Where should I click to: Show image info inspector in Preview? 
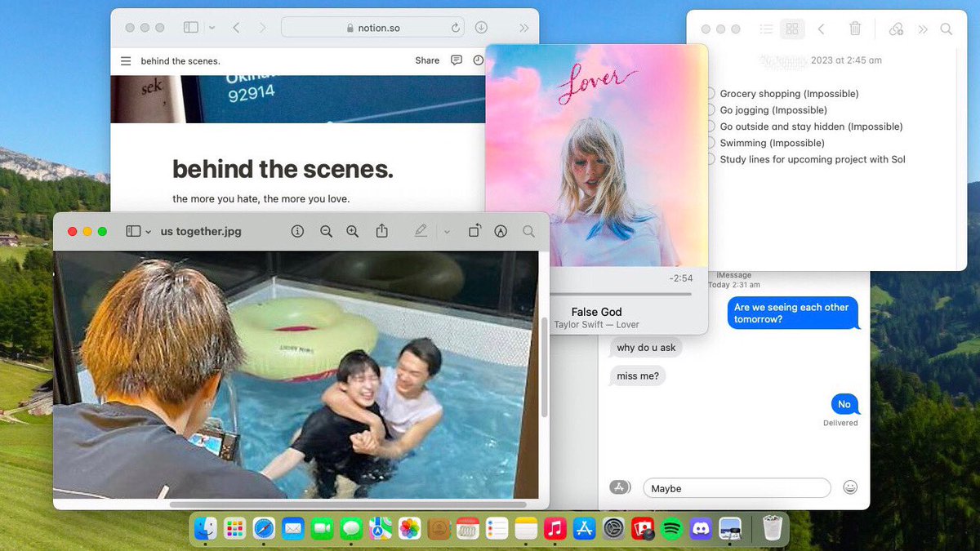pyautogui.click(x=297, y=232)
